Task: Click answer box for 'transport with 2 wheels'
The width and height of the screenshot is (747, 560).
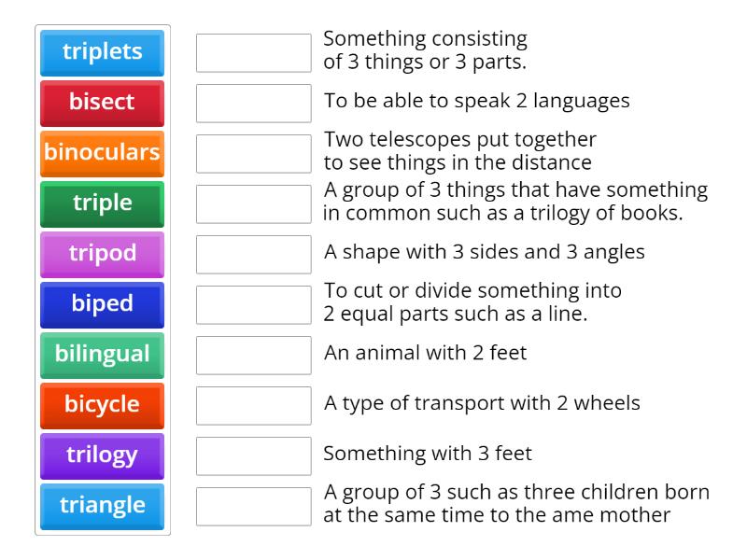Action: point(254,406)
